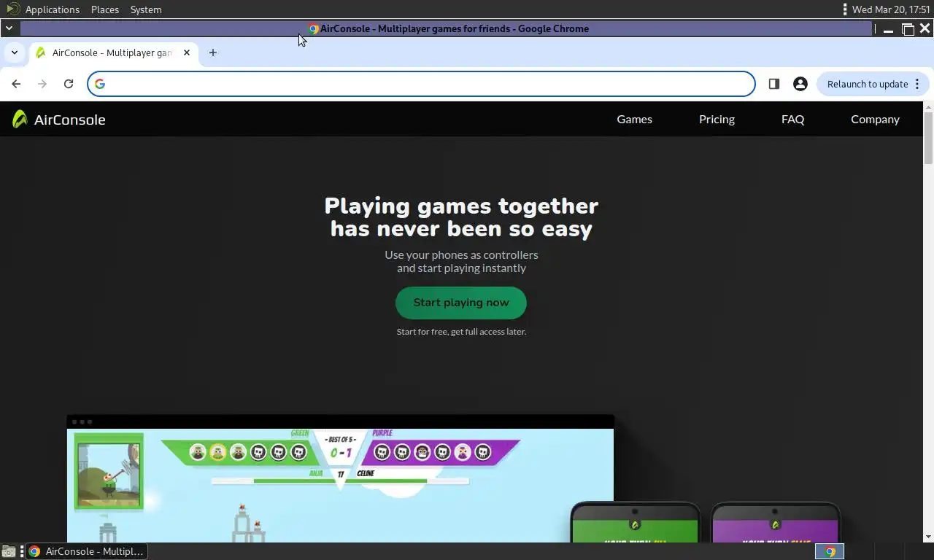Viewport: 934px width, 560px height.
Task: Select the AirConsole - Multiplayer games tab
Action: [x=113, y=52]
